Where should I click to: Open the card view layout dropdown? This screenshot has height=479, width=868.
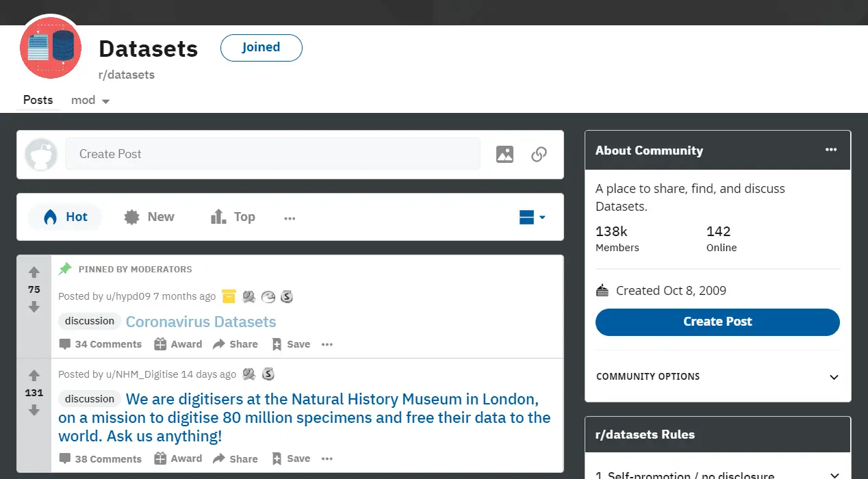click(532, 218)
